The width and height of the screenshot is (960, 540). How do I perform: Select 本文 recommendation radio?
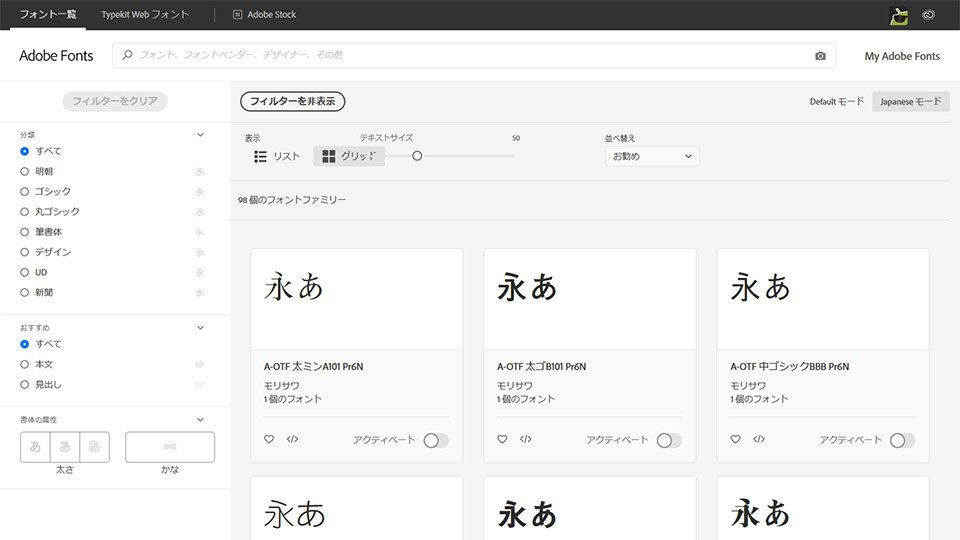24,364
